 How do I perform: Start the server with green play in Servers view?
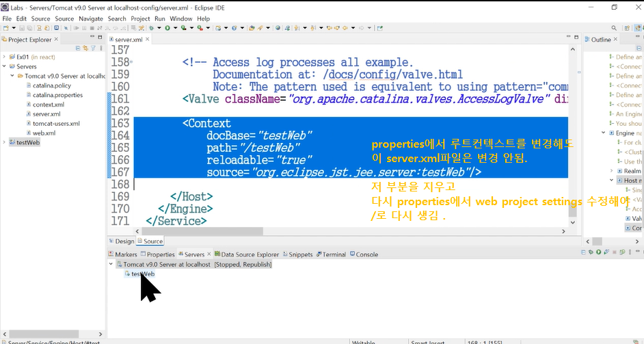598,252
